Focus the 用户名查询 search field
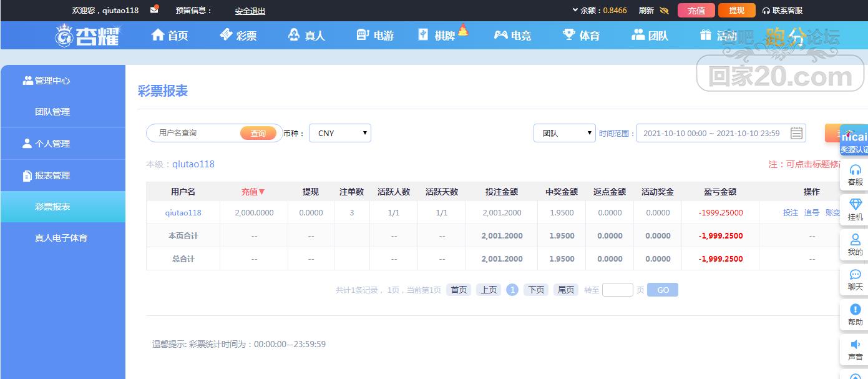The height and width of the screenshot is (379, 868). click(x=193, y=133)
